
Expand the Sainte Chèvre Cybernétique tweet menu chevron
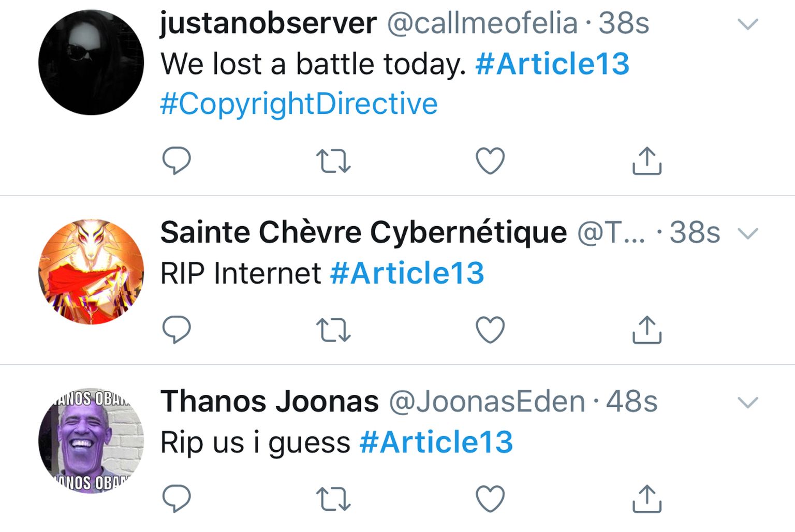coord(747,233)
